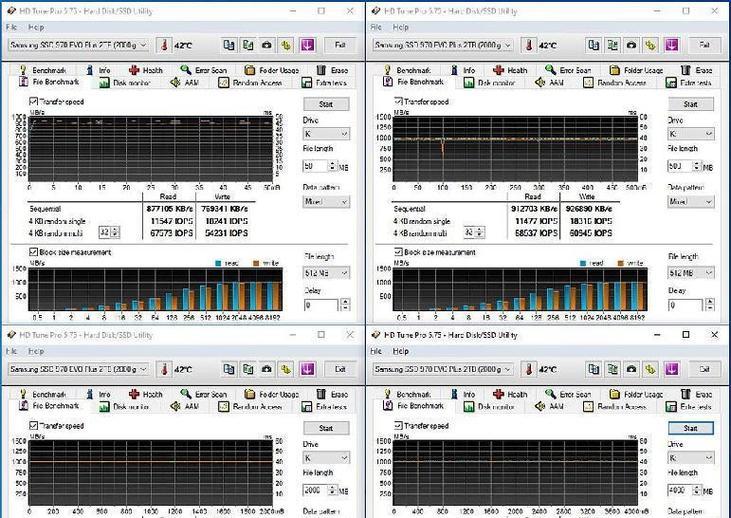Select 877105 KB/s sequential read value
Screen dimensions: 731x518
(x=170, y=208)
